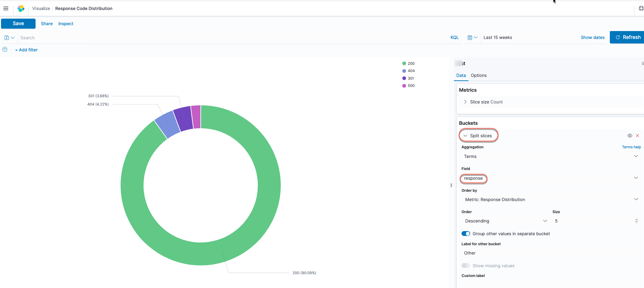Click the 500 legend color swatch

404,86
